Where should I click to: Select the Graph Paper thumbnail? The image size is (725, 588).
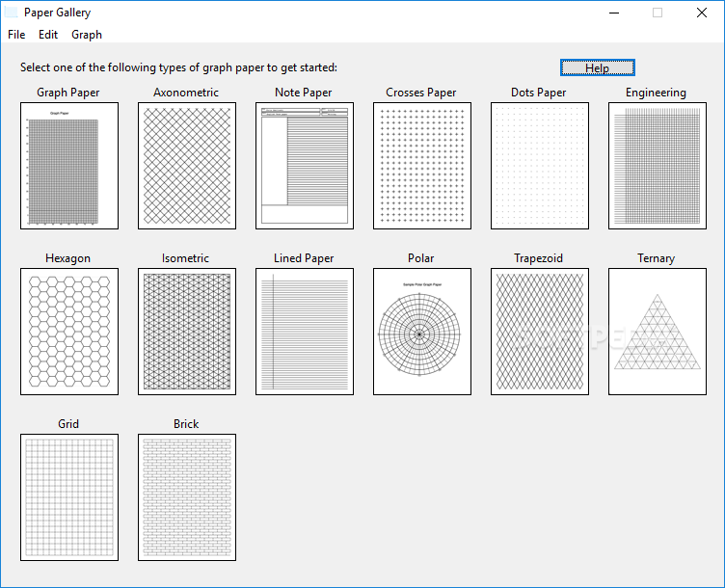[x=69, y=166]
